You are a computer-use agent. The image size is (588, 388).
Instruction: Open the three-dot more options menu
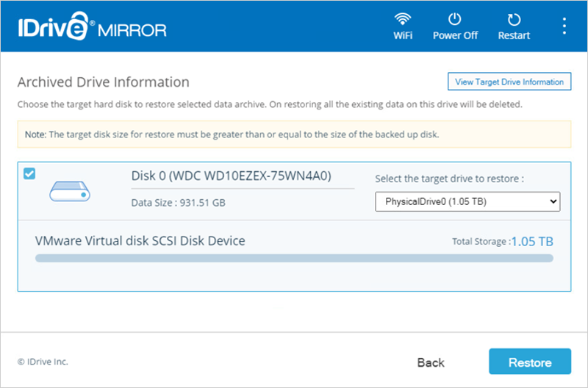coord(564,26)
